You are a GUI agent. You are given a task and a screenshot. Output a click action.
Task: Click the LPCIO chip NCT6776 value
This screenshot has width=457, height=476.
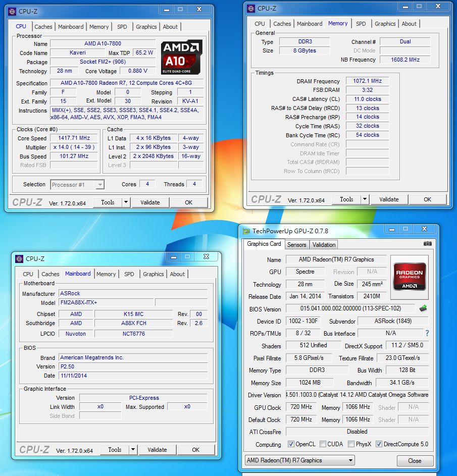[x=134, y=334]
